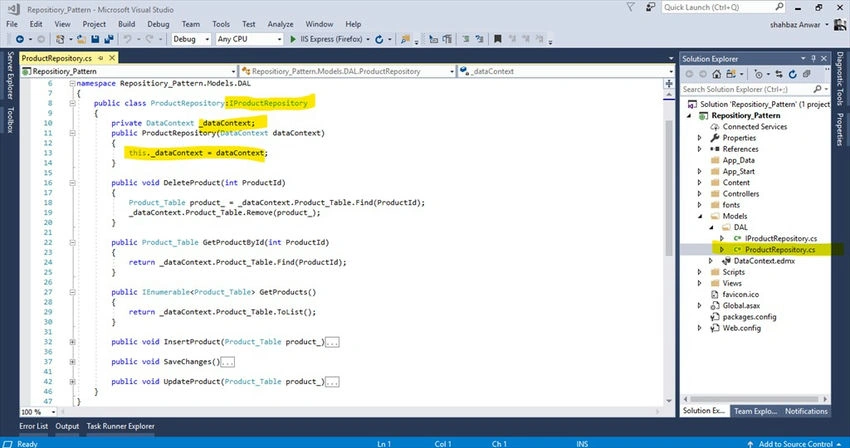Click the feedback icon beside Quick Launch
This screenshot has height=448, width=850.
(650, 7)
